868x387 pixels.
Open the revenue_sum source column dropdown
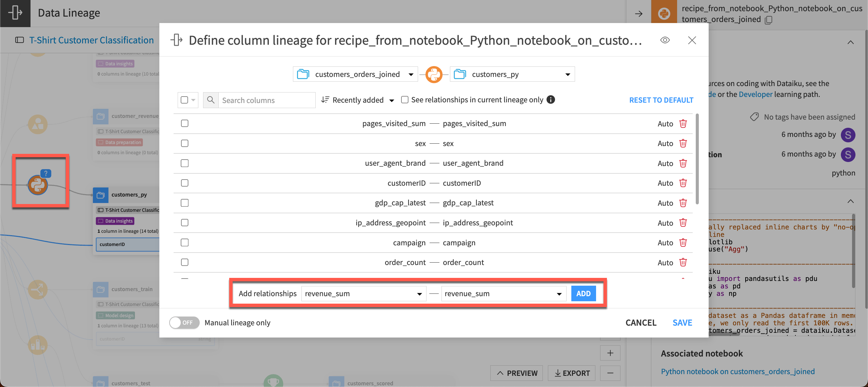coord(363,293)
